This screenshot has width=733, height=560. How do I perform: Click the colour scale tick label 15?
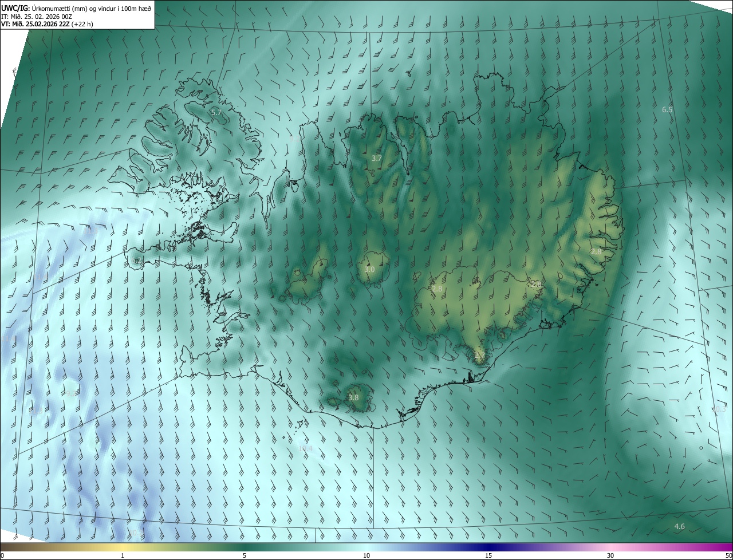pyautogui.click(x=488, y=555)
